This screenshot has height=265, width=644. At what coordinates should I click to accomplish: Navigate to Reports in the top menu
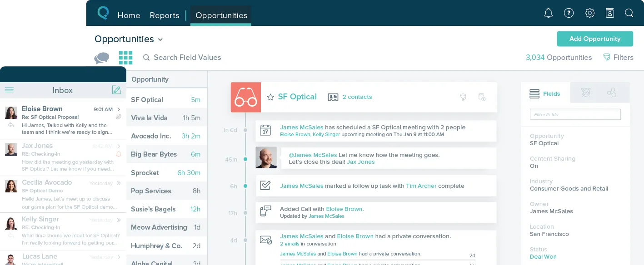(x=165, y=15)
